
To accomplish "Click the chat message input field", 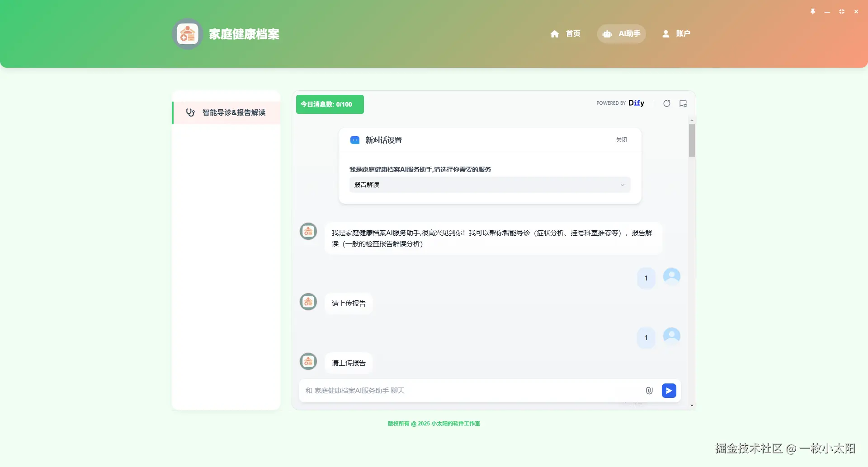I will click(x=452, y=390).
